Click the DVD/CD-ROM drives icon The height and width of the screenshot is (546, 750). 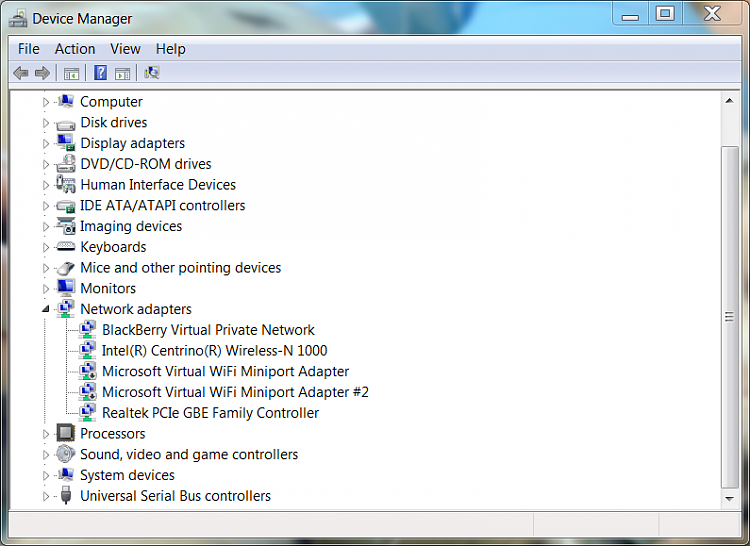coord(66,164)
